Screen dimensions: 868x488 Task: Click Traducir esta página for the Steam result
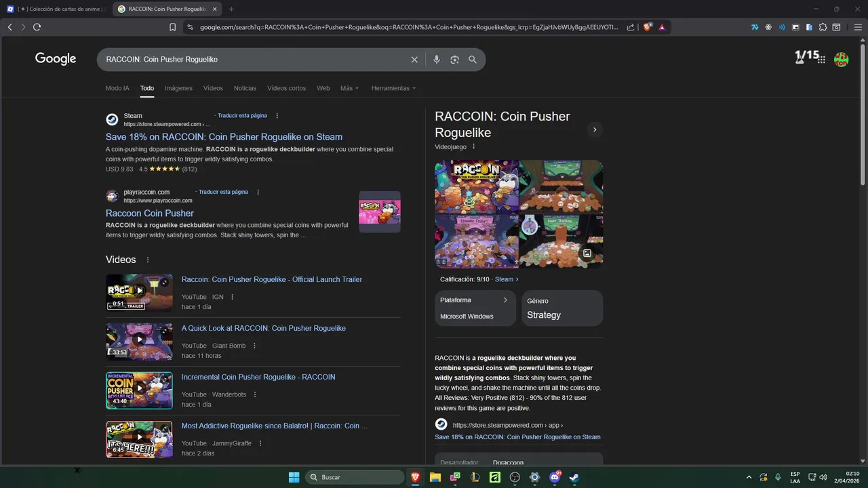tap(242, 116)
